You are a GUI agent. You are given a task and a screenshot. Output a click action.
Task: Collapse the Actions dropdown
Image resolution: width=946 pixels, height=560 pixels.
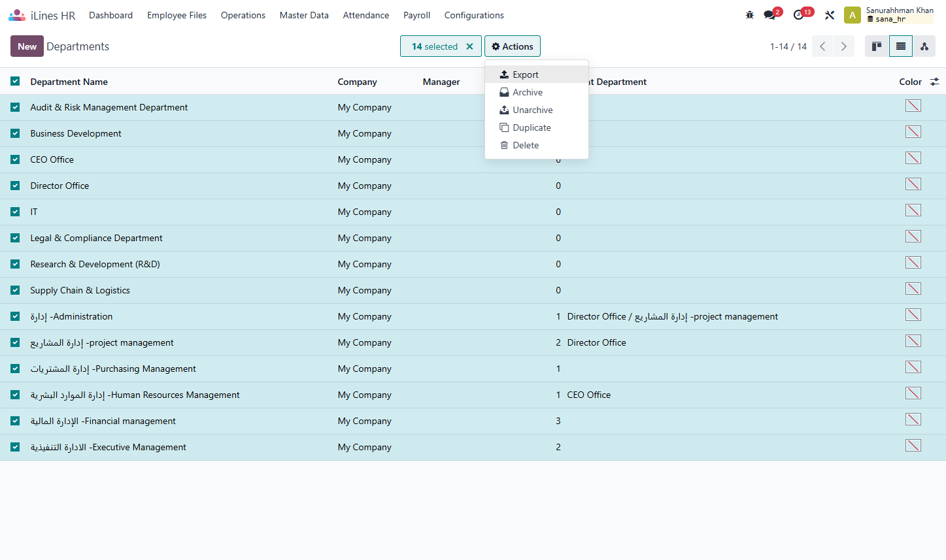point(513,46)
